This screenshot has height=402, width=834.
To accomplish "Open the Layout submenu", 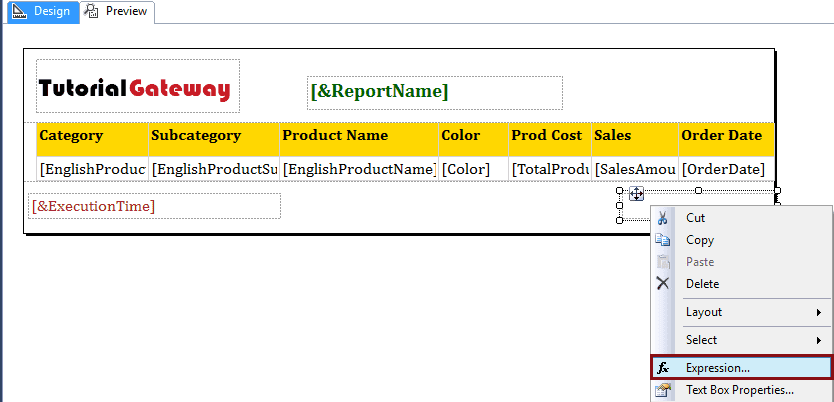I will [741, 312].
